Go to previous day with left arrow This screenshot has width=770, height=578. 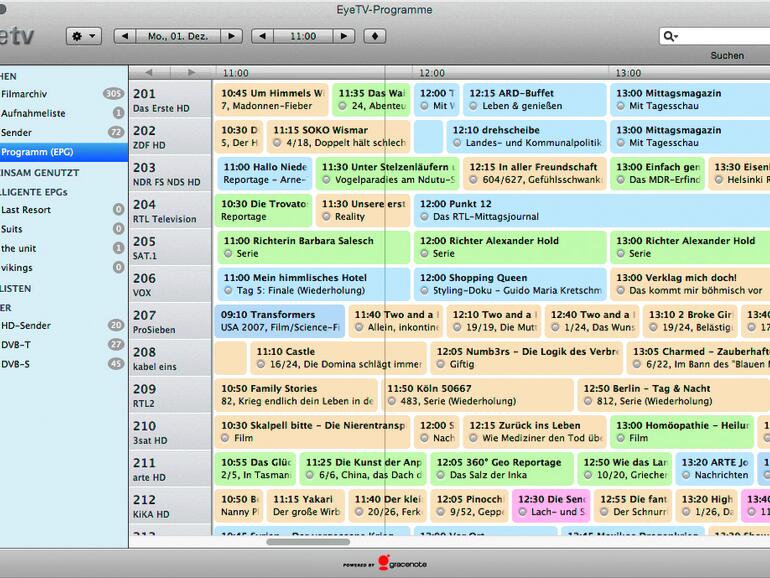click(125, 36)
